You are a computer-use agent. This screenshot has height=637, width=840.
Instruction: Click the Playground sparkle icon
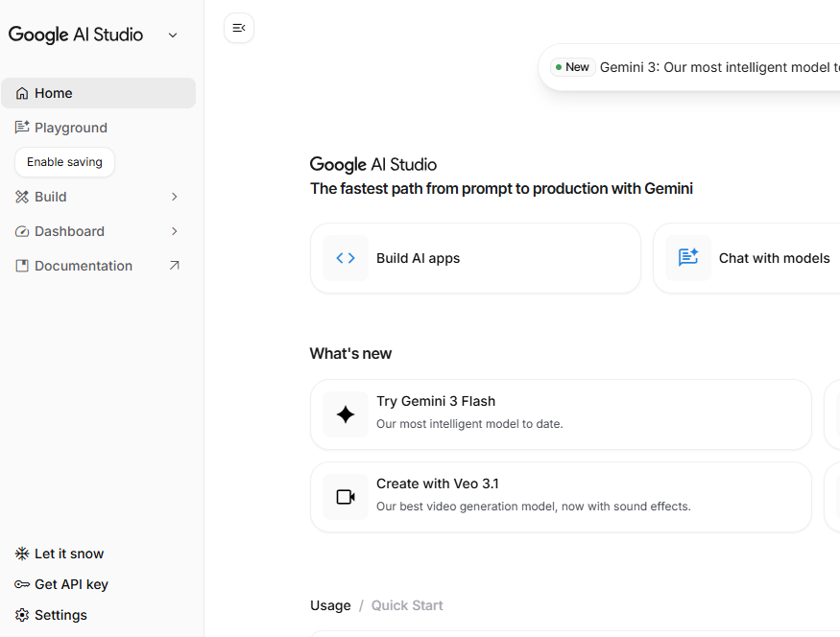point(22,128)
